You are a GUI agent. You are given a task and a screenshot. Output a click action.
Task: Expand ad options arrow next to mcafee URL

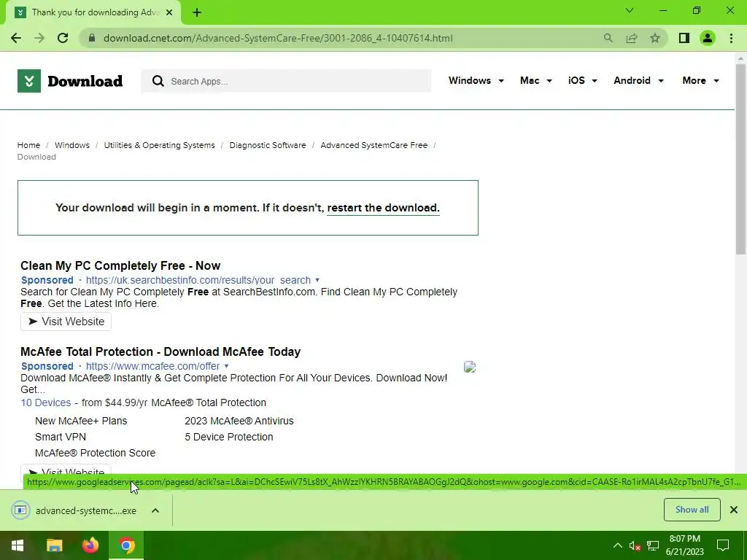pyautogui.click(x=227, y=366)
